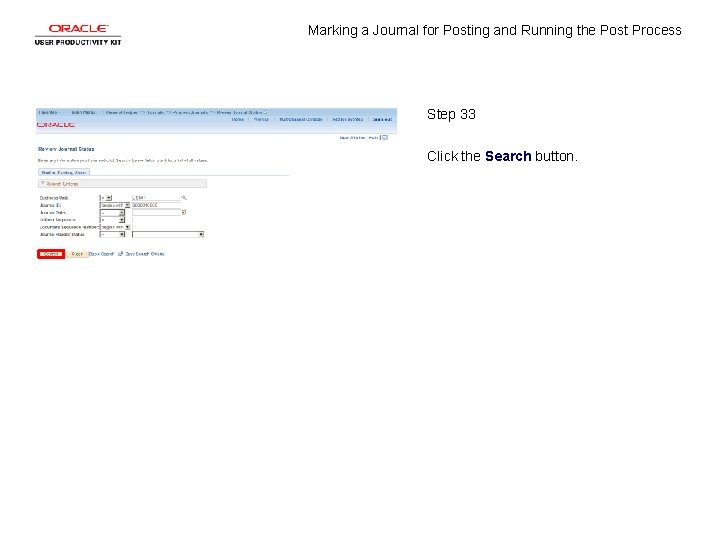
Task: Click the General Ledger breadcrumb
Action: coord(121,112)
